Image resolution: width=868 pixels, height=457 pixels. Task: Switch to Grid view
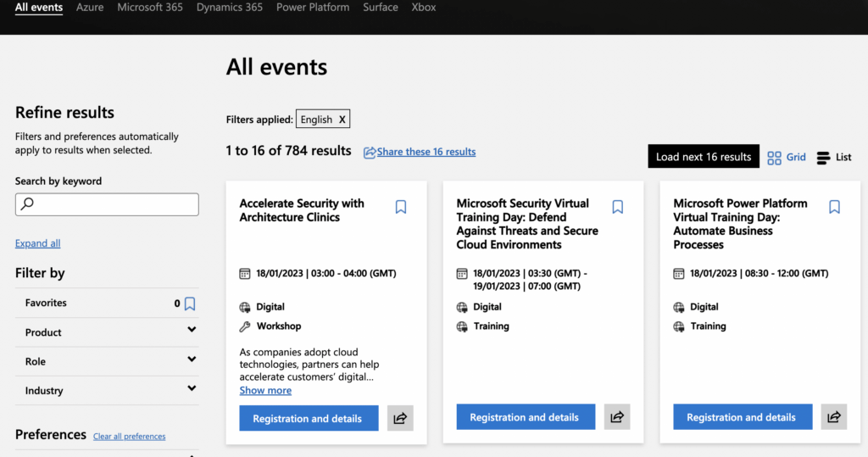click(x=786, y=158)
